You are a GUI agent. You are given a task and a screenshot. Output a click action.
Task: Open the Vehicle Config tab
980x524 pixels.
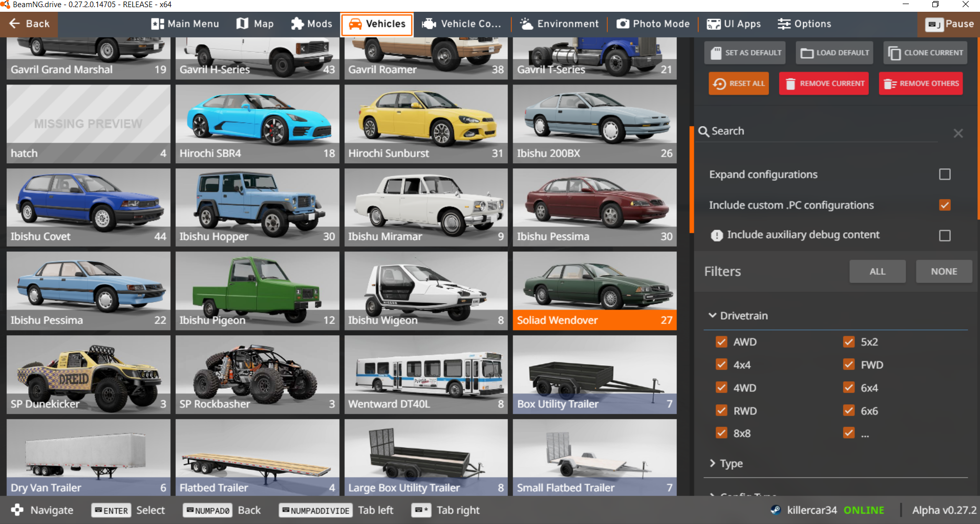pyautogui.click(x=461, y=24)
